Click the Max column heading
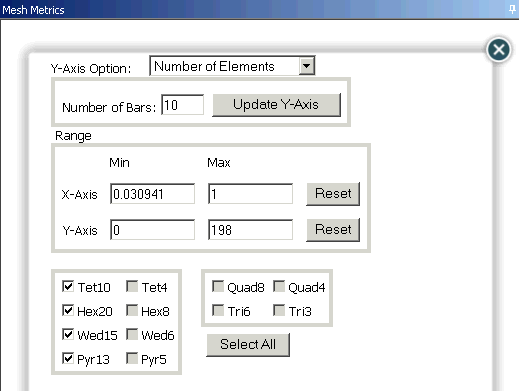This screenshot has height=391, width=519. [x=219, y=163]
